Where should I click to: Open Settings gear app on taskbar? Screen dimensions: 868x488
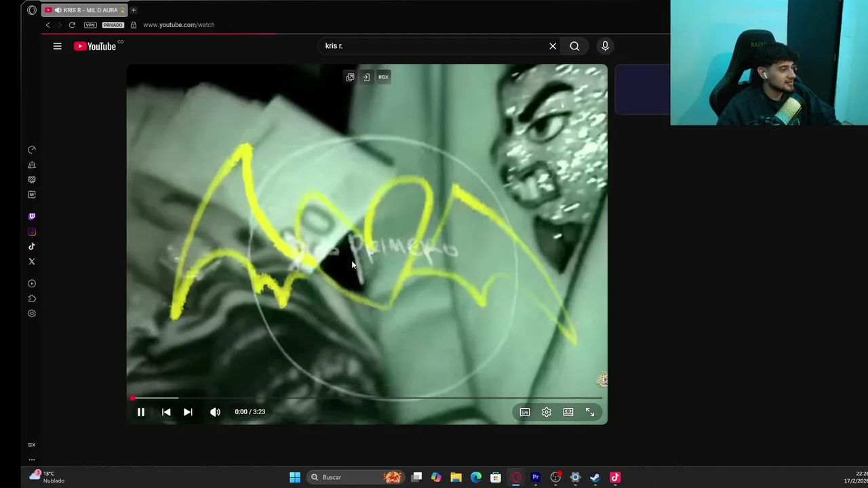click(x=575, y=477)
